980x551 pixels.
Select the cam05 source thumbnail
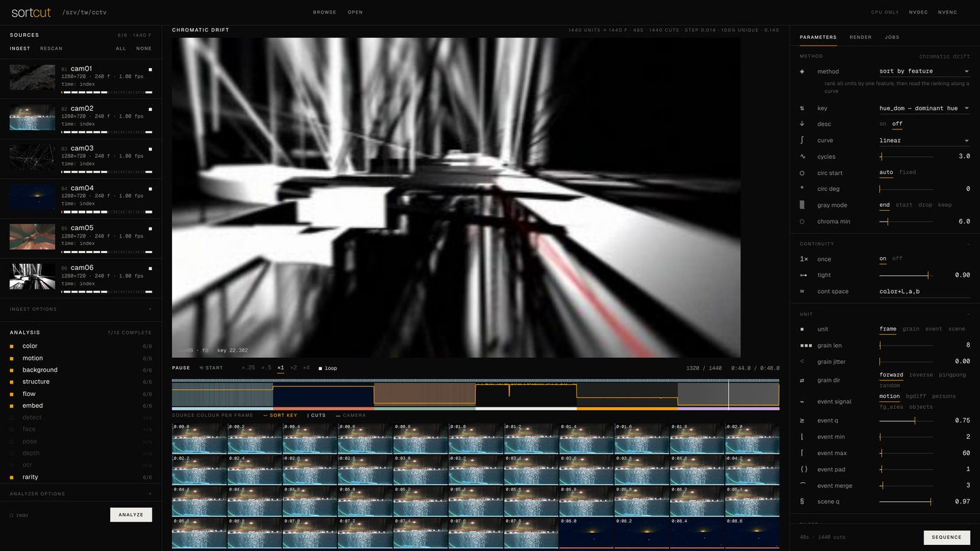click(x=32, y=237)
